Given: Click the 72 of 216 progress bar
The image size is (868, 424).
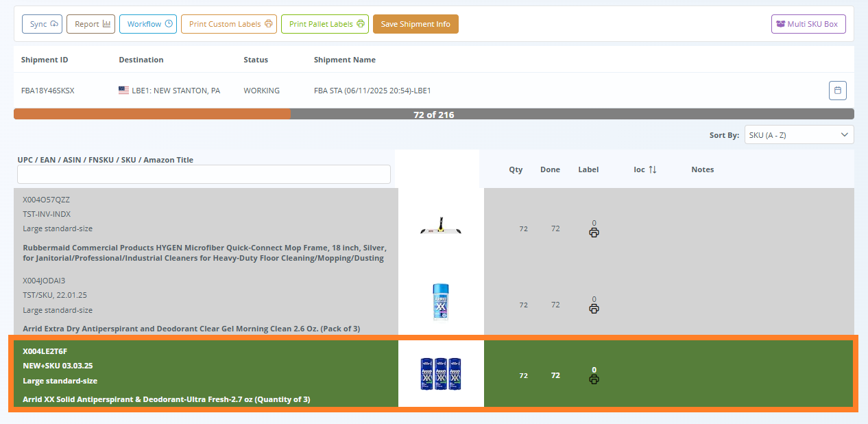Looking at the screenshot, I should click(433, 114).
